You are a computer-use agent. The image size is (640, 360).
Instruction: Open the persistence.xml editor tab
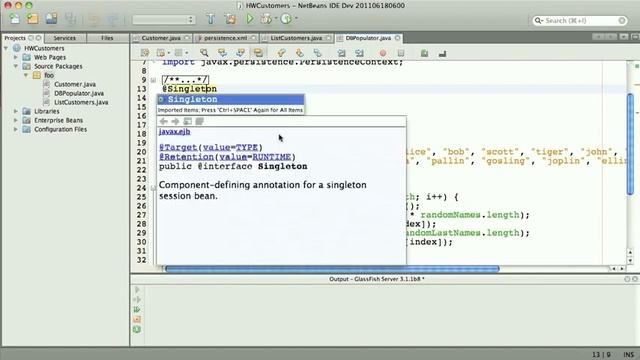tap(225, 38)
